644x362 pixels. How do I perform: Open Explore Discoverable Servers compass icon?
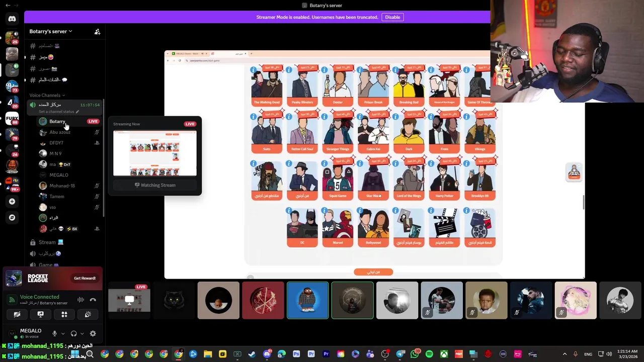(12, 218)
